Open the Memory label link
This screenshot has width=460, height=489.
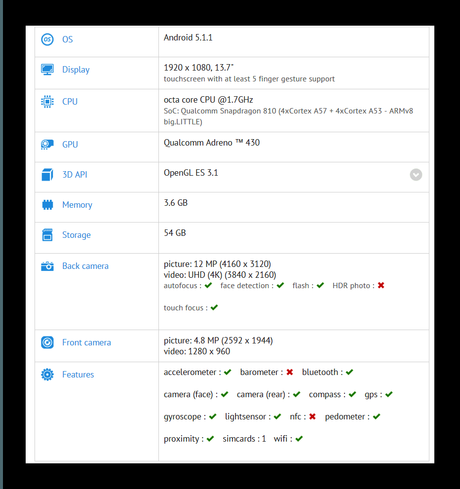pyautogui.click(x=77, y=205)
